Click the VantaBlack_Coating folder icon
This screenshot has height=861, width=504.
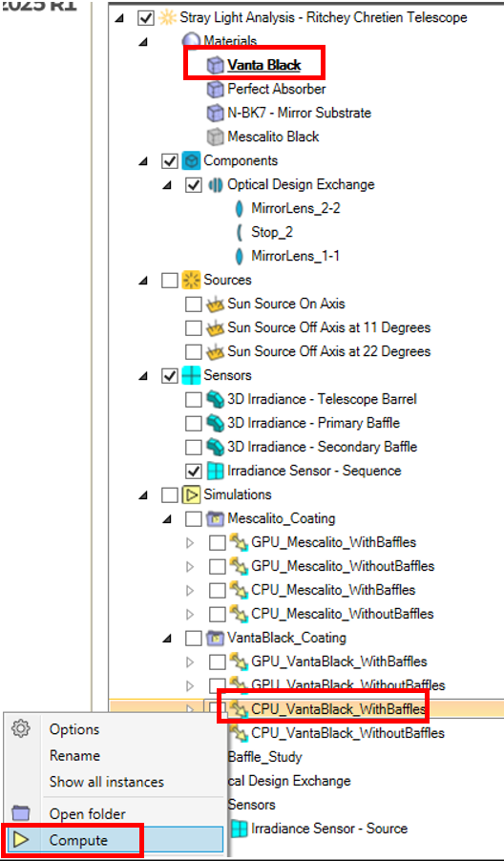215,638
